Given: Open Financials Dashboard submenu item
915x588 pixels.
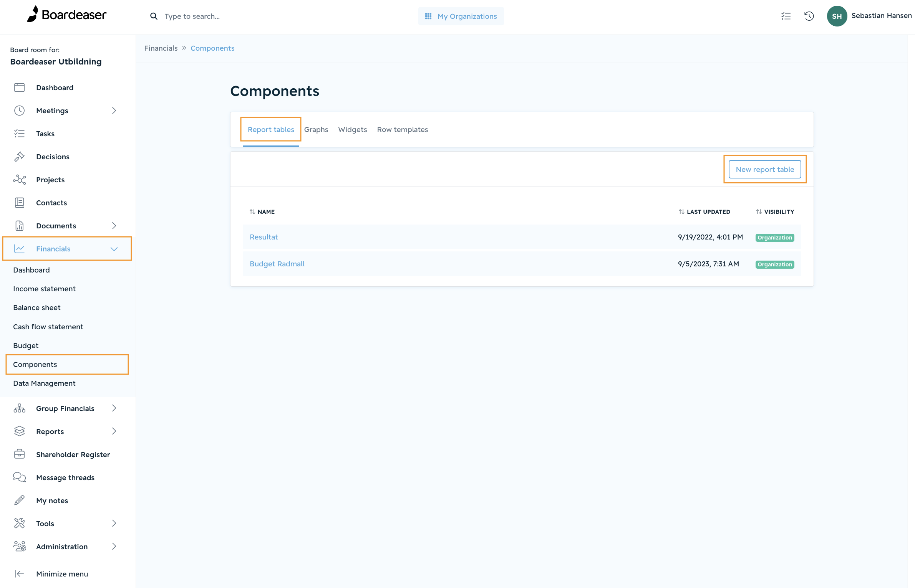Looking at the screenshot, I should pos(31,270).
